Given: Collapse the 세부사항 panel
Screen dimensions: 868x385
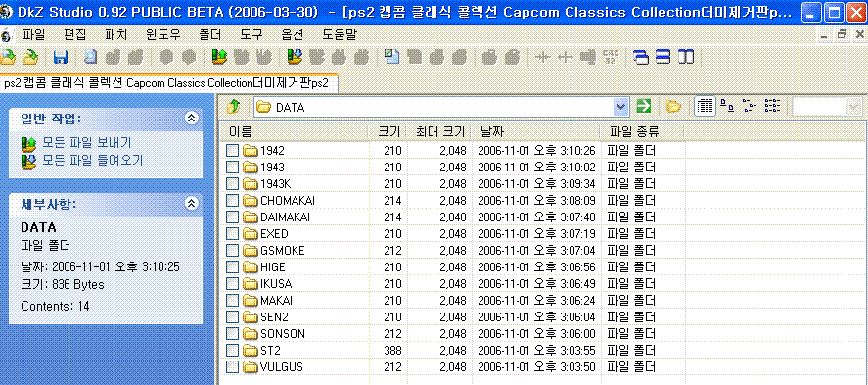Looking at the screenshot, I should click(191, 204).
